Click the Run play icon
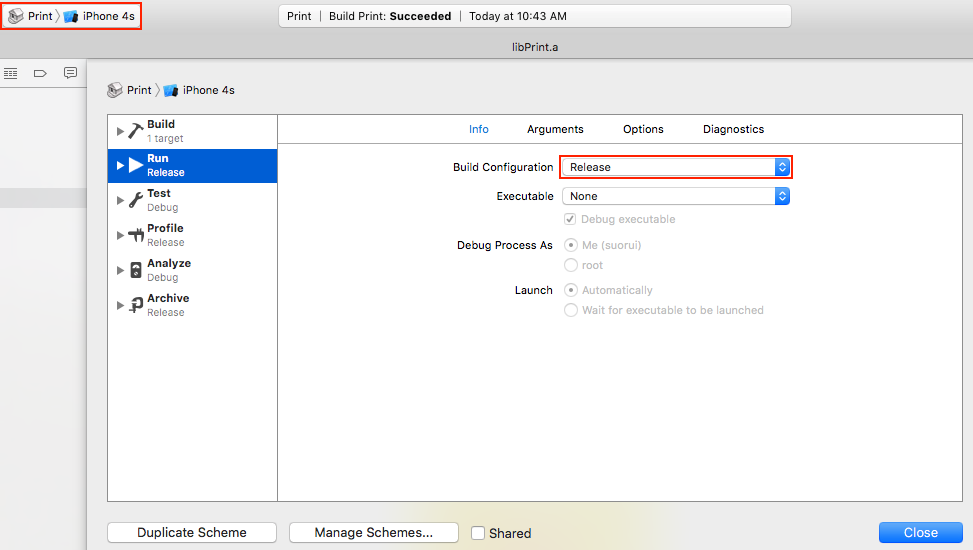Screen dimensions: 973x550 click(136, 165)
